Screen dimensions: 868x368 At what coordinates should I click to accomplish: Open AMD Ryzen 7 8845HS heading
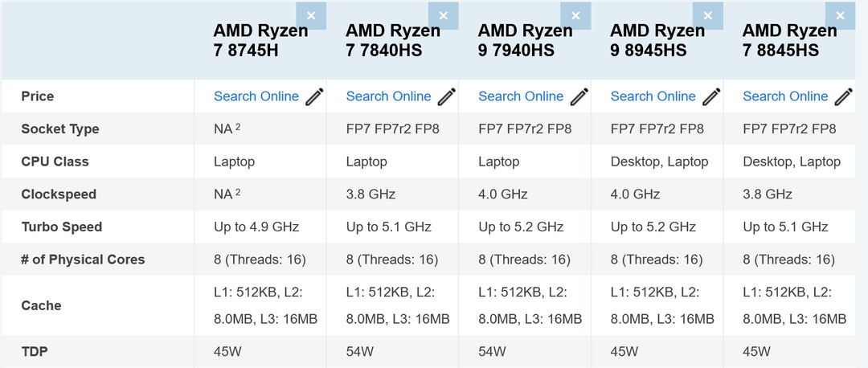[790, 40]
